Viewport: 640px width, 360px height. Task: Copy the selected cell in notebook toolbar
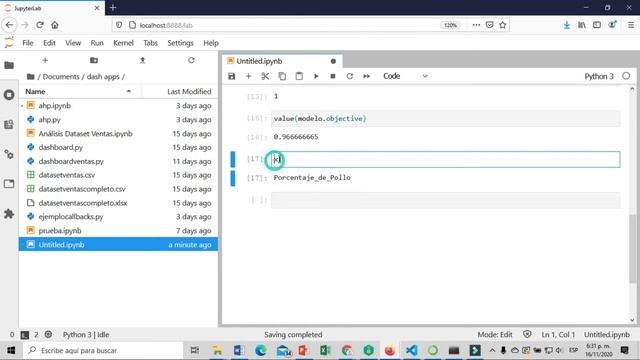tap(282, 76)
